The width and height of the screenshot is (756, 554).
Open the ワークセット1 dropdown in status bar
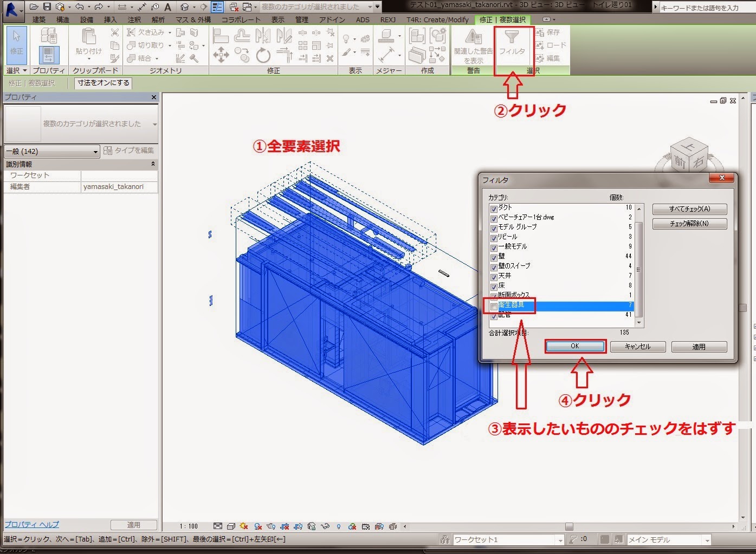(560, 540)
